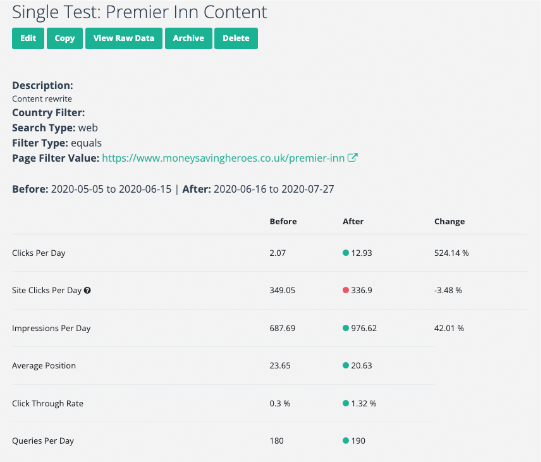Click green dot beside 20.63 average position
Image resolution: width=541 pixels, height=462 pixels.
[x=346, y=365]
